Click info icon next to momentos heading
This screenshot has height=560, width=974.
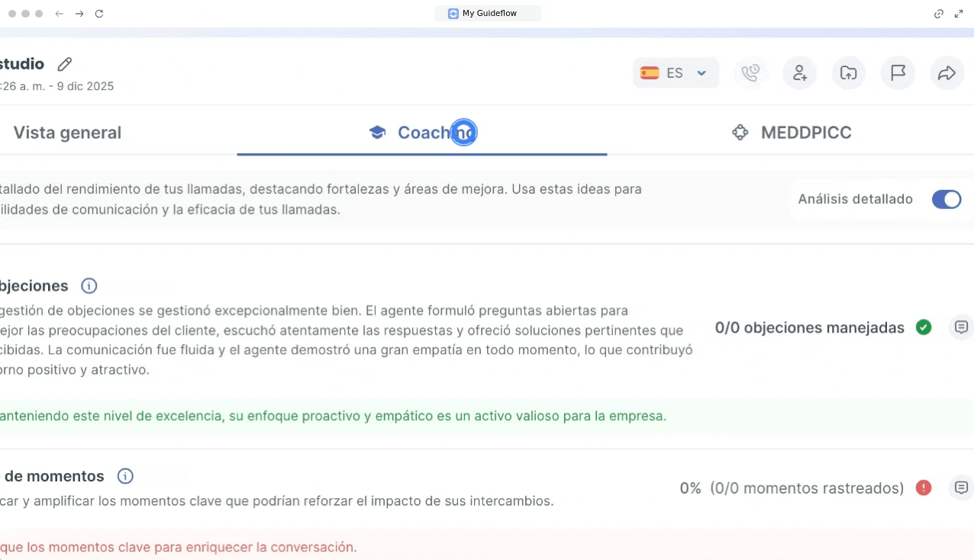(125, 476)
